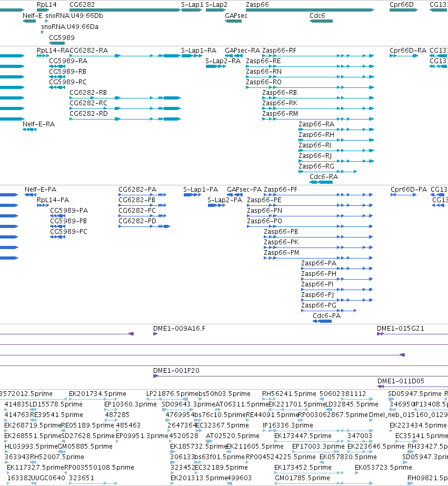Open the S-Lap1 gene label
This screenshot has width=448, height=486.
coord(192,5)
